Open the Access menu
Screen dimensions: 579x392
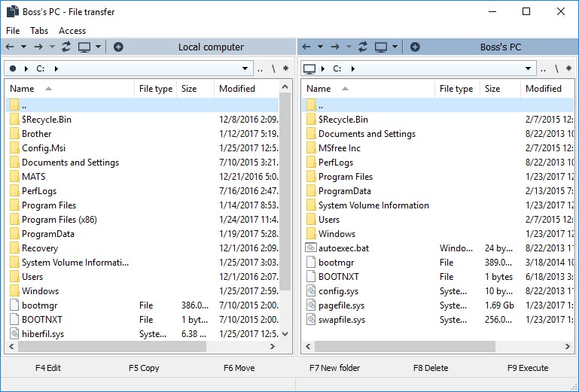[72, 31]
